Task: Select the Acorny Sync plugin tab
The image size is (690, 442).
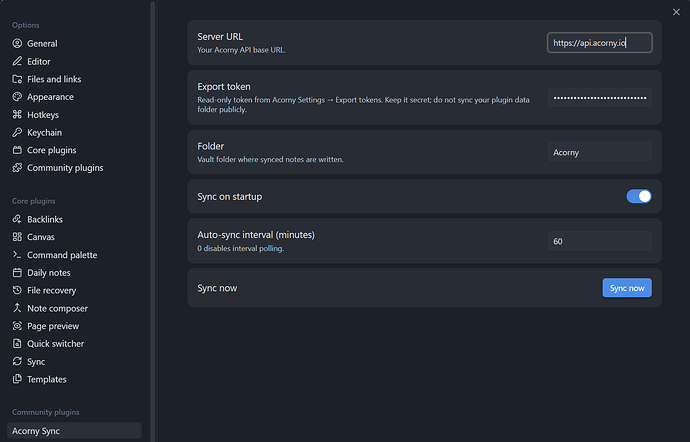Action: (74, 431)
